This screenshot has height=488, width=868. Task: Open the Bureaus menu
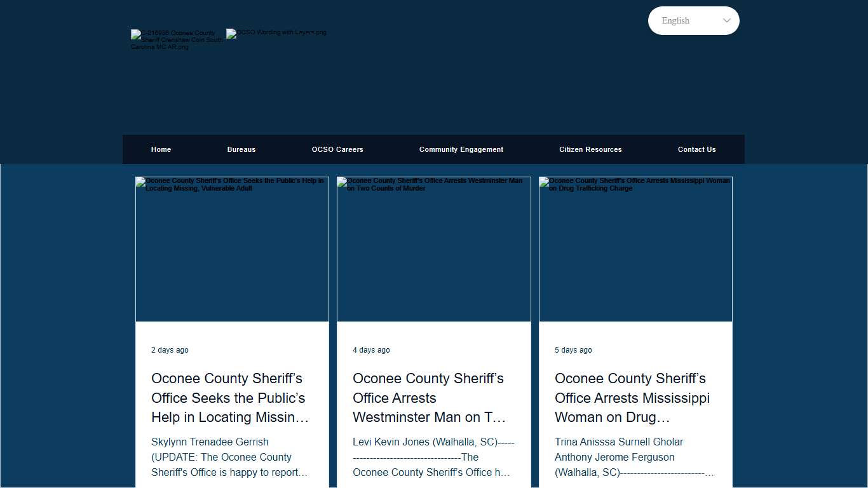coord(241,149)
